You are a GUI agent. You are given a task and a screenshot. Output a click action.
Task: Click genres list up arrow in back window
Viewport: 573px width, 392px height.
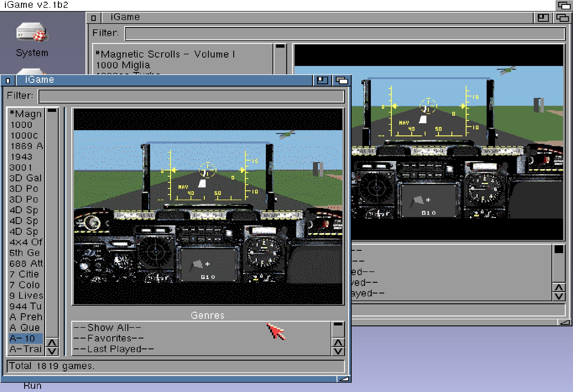(x=559, y=288)
